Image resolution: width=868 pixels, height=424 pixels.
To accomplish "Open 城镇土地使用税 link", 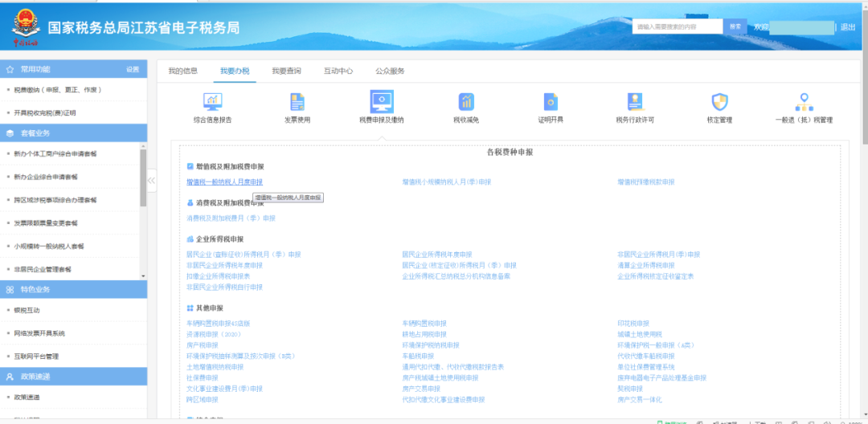I will point(640,334).
